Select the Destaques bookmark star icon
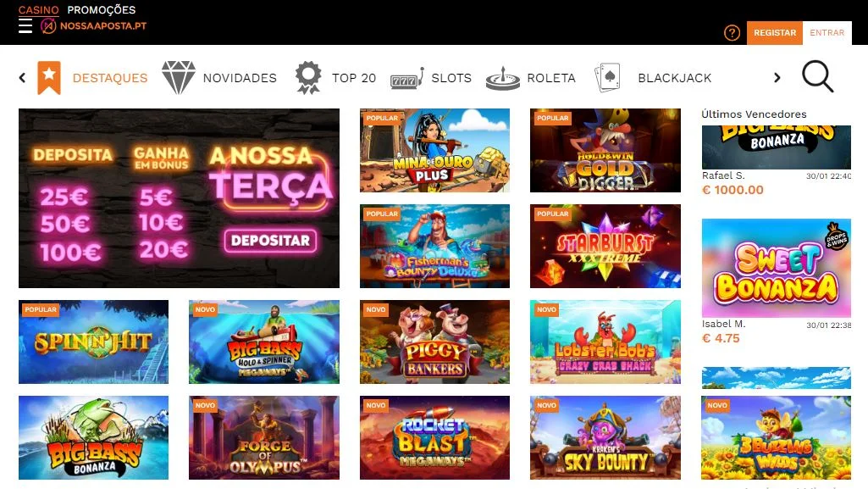 pos(49,77)
